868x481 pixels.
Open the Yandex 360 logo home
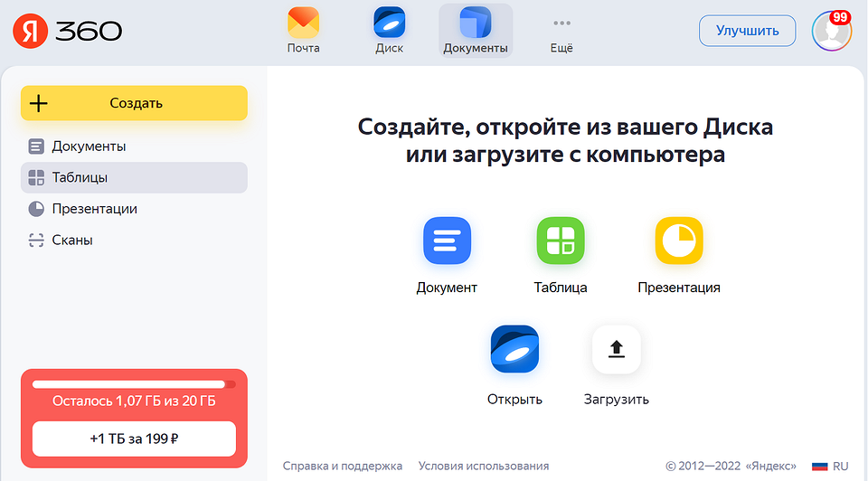pyautogui.click(x=67, y=31)
